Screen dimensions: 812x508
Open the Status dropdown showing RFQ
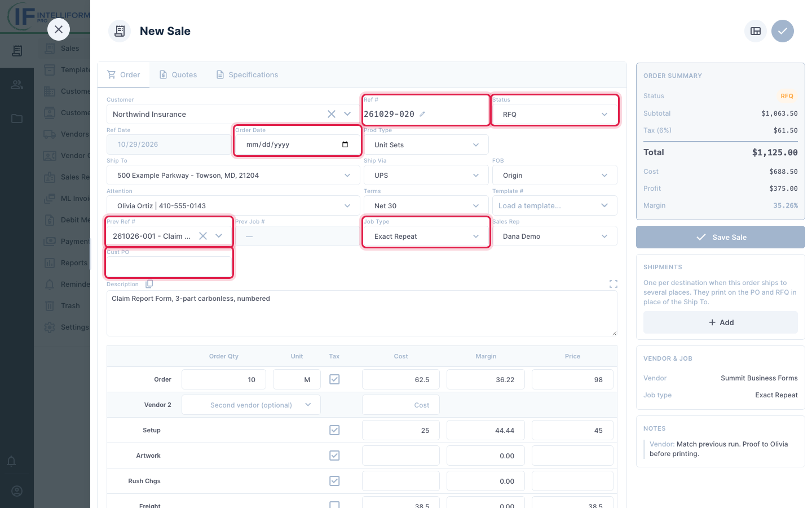pyautogui.click(x=555, y=114)
